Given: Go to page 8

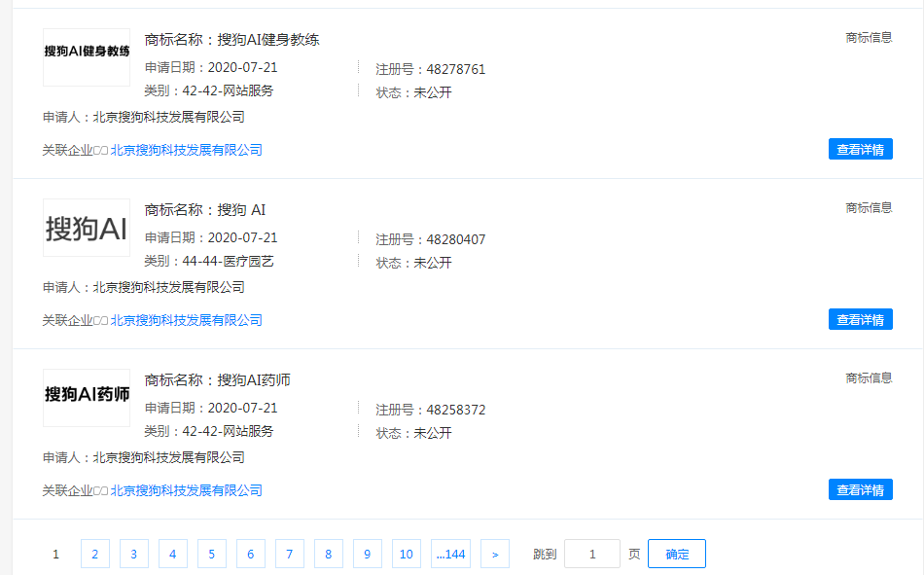Looking at the screenshot, I should 328,554.
